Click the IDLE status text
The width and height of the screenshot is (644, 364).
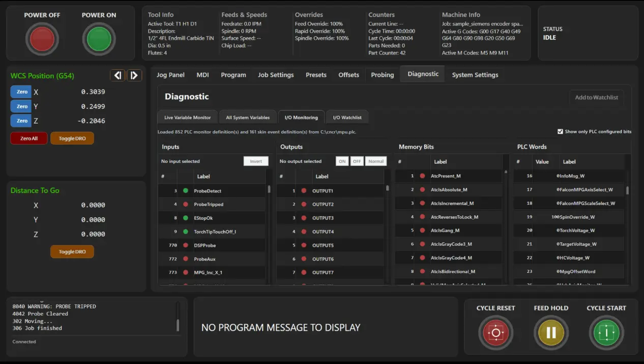549,38
